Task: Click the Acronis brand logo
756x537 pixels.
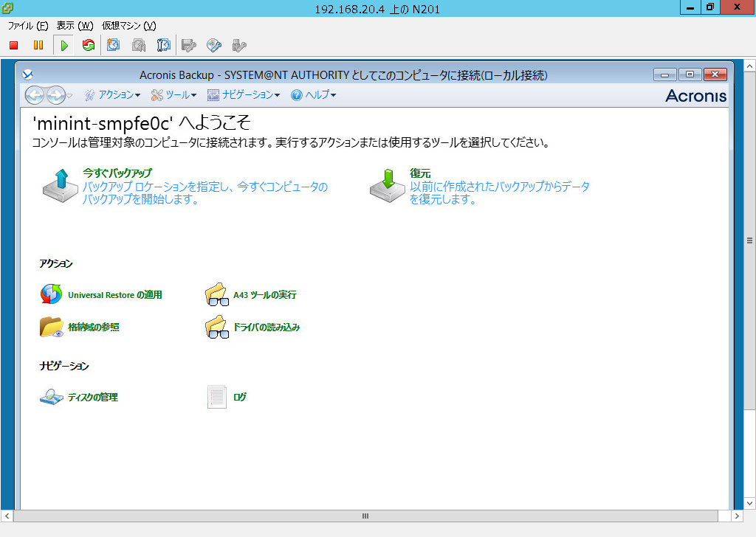Action: click(695, 96)
